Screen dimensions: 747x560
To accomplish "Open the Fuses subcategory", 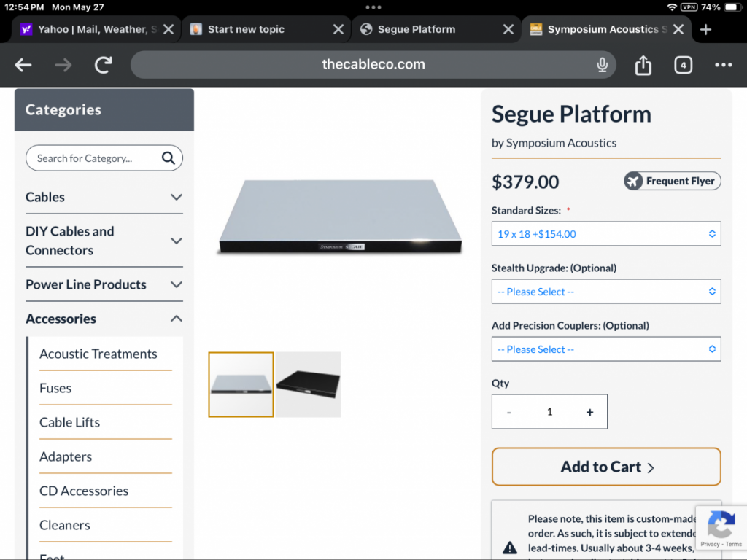I will tap(55, 388).
